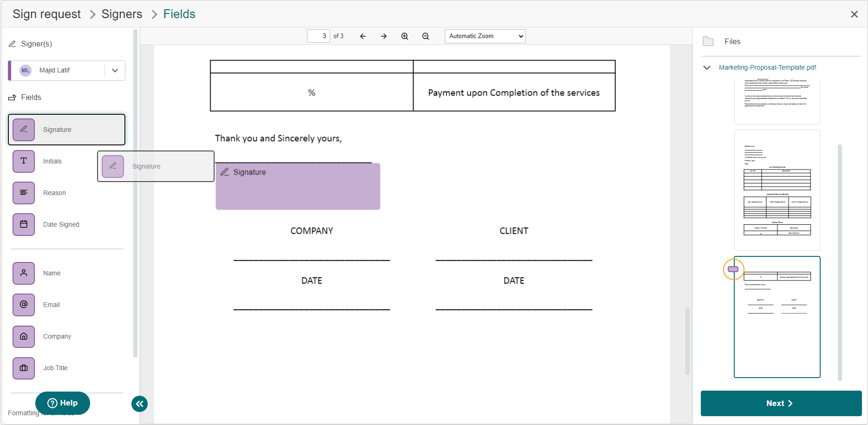Select the Initials field icon

click(x=24, y=161)
